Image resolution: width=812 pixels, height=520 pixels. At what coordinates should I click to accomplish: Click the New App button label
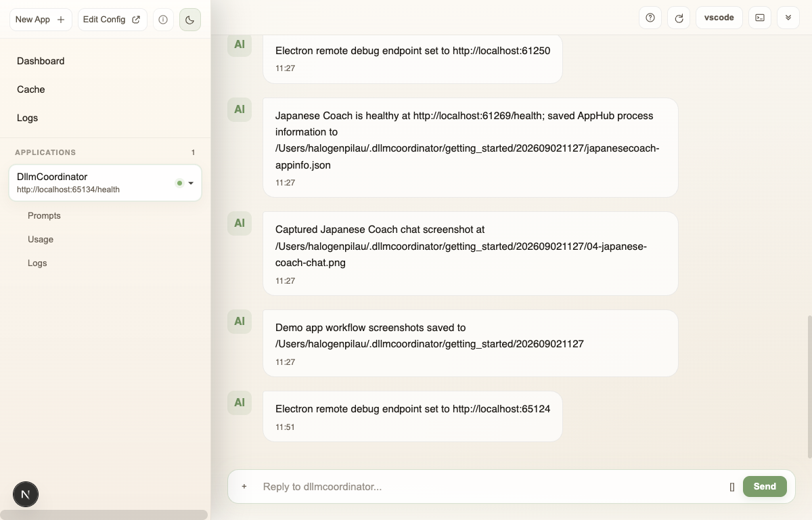(x=32, y=20)
